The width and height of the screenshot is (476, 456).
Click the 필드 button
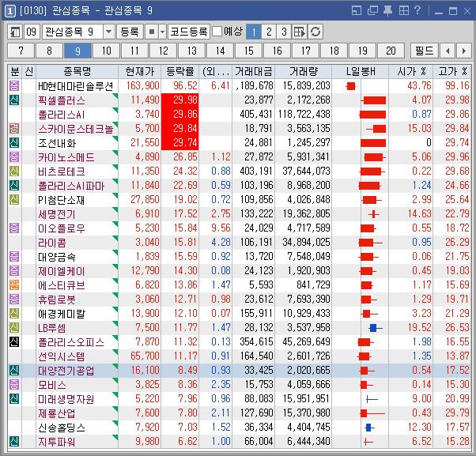click(x=424, y=51)
